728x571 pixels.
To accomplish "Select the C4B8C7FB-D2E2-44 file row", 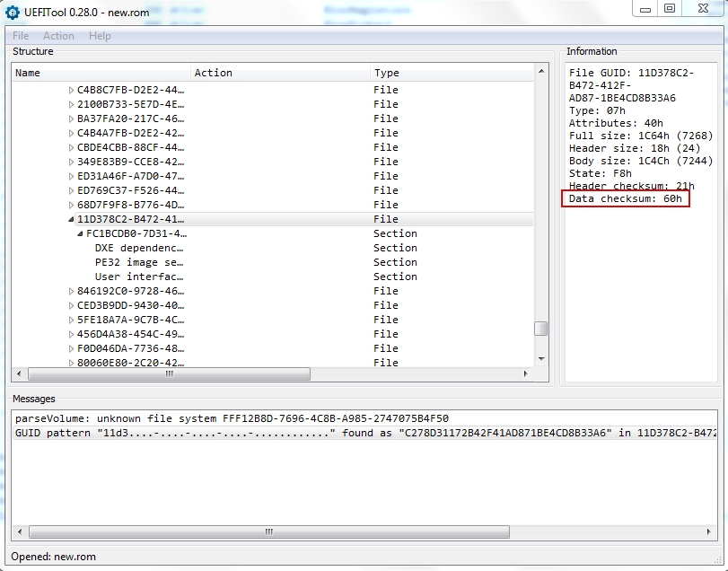I will pos(273,90).
